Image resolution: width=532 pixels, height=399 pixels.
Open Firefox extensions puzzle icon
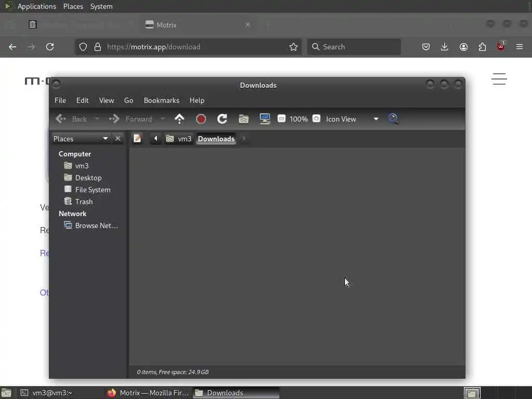pyautogui.click(x=482, y=47)
